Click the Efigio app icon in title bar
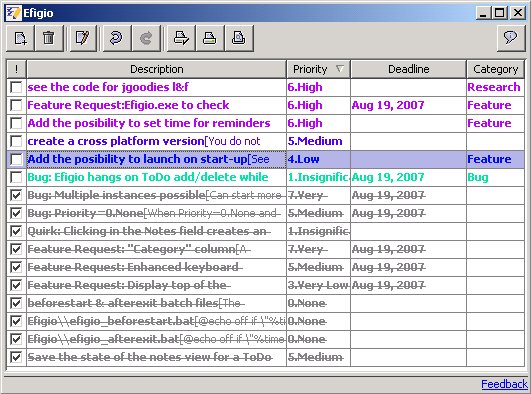The image size is (531, 394). [x=13, y=13]
